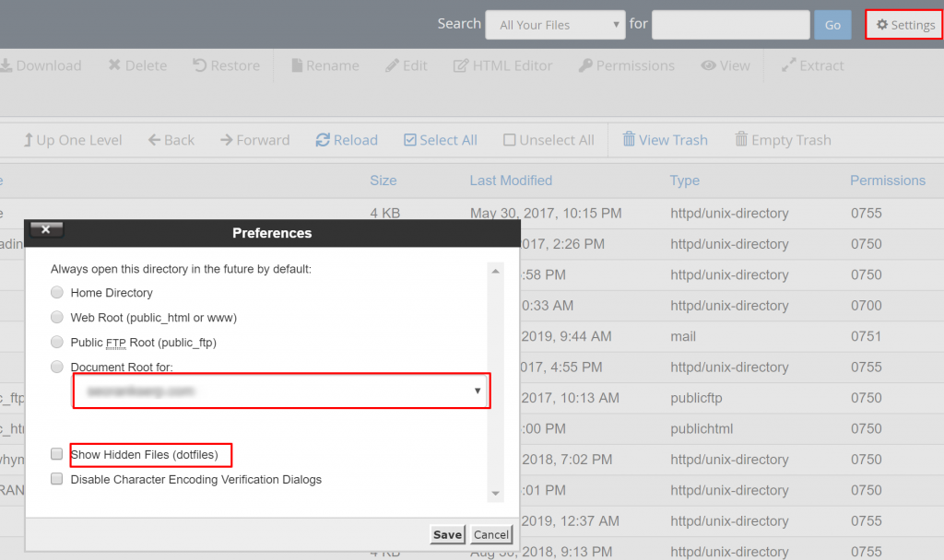Open the HTML Editor tool
The image size is (944, 560).
click(502, 65)
